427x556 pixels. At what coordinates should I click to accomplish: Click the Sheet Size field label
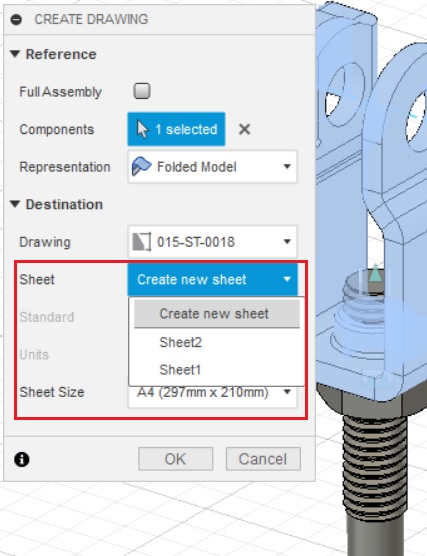point(52,392)
